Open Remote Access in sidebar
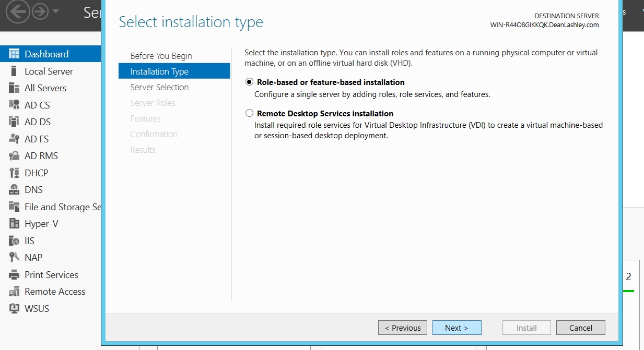644x350 pixels. click(55, 292)
